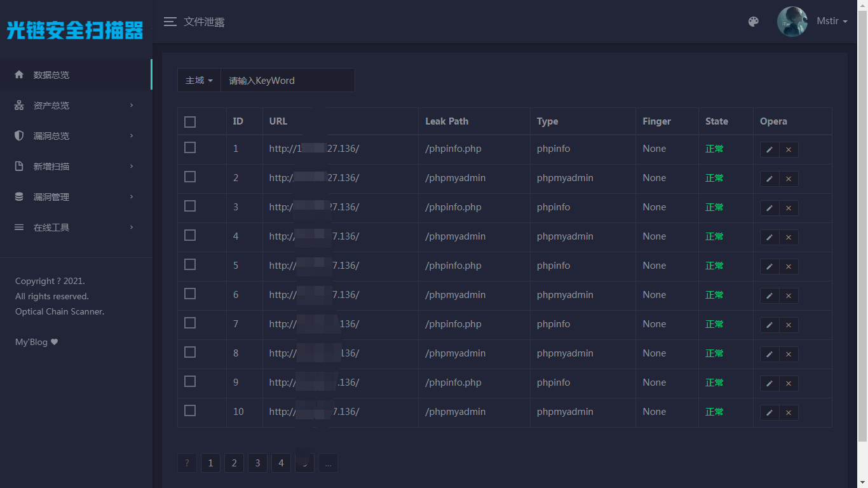This screenshot has width=868, height=488.
Task: Delete row 6 with X icon
Action: point(789,296)
